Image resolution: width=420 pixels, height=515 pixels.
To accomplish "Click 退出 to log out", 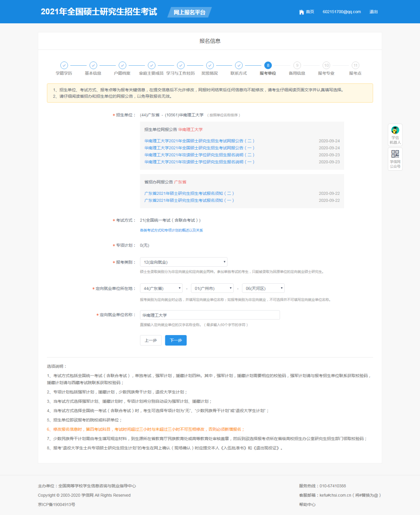I will [373, 12].
